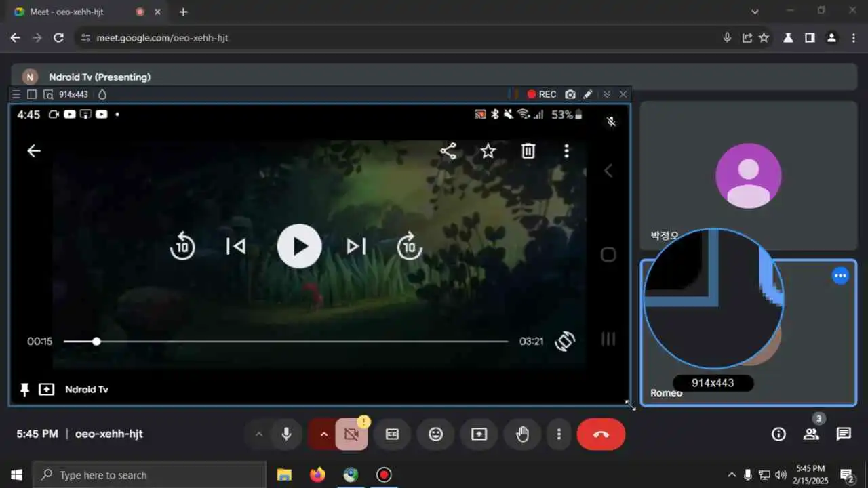
Task: Share this page using the address bar icon
Action: tap(747, 38)
